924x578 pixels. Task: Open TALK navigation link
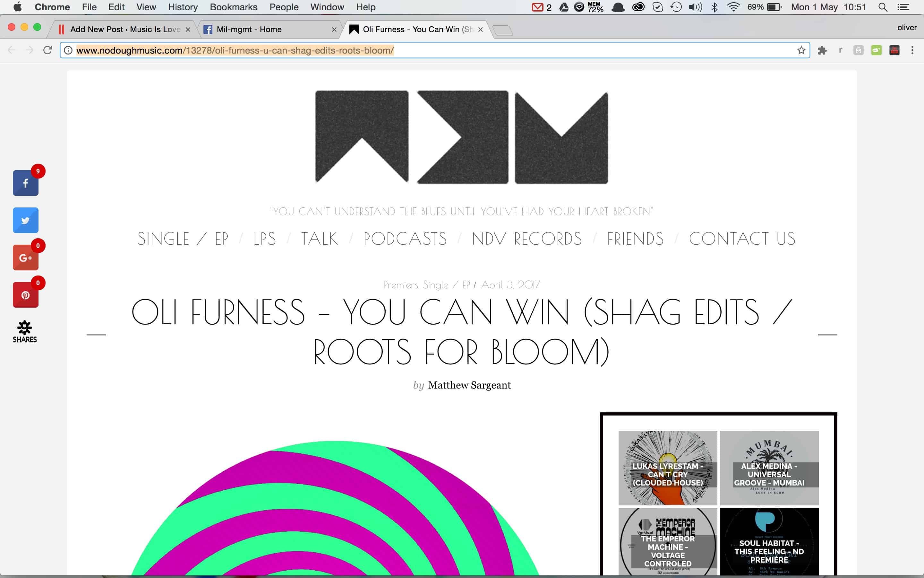click(320, 239)
